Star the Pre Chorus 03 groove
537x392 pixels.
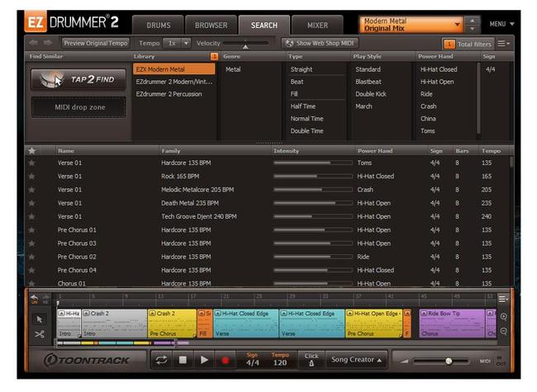32,243
